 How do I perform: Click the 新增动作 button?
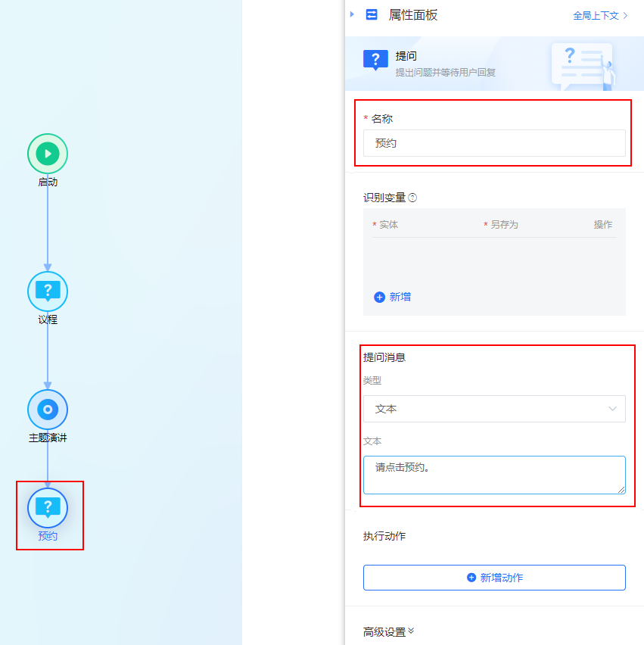tap(494, 578)
